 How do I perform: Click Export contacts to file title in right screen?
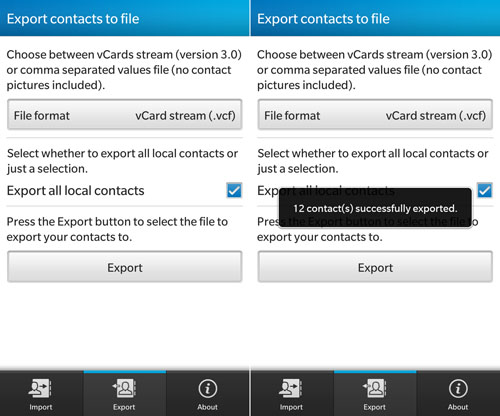click(x=323, y=19)
